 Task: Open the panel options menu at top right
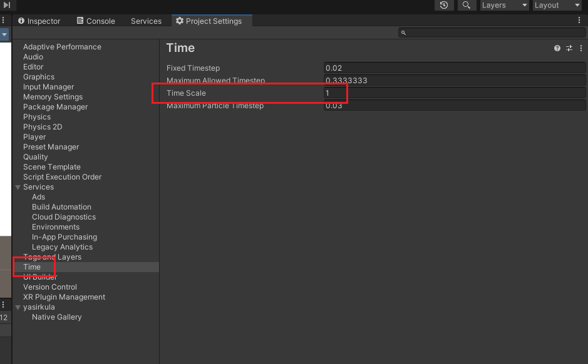(x=579, y=21)
